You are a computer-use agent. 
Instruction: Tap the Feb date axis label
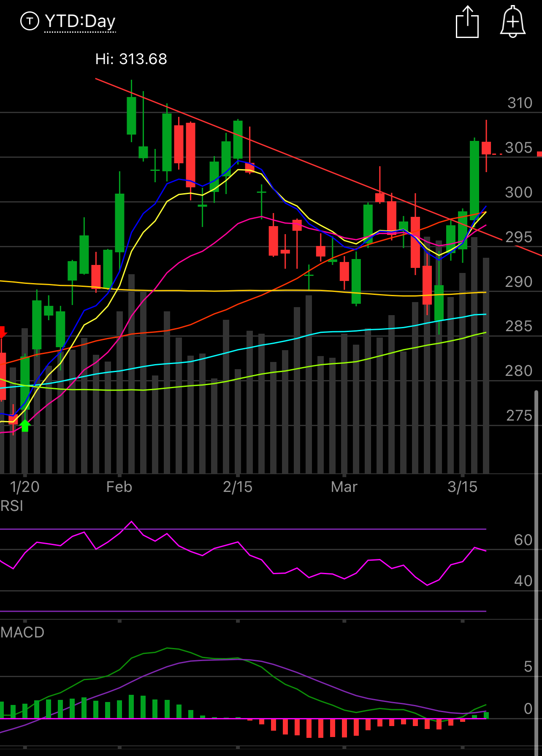coord(119,487)
